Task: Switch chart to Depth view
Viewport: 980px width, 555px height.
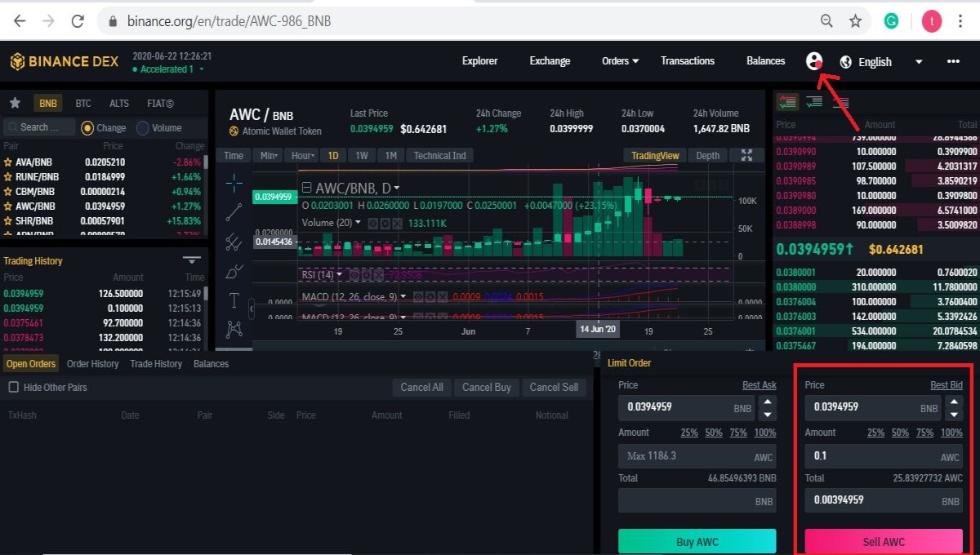Action: click(708, 155)
